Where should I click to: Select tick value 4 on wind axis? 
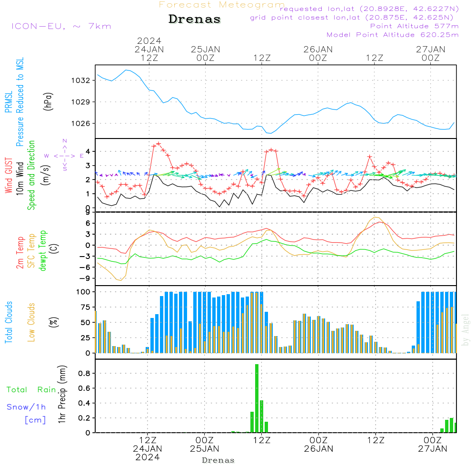[x=88, y=151]
